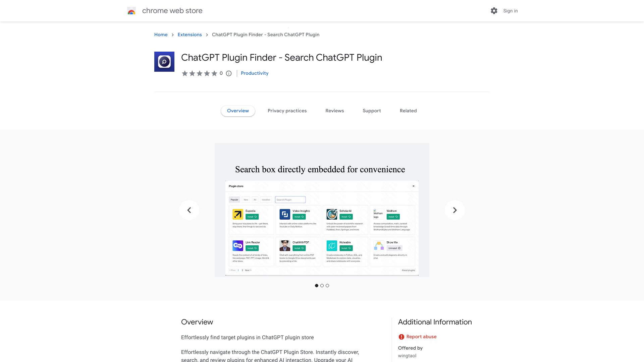Select the Overview tab
Viewport: 644px width, 362px height.
pos(238,111)
